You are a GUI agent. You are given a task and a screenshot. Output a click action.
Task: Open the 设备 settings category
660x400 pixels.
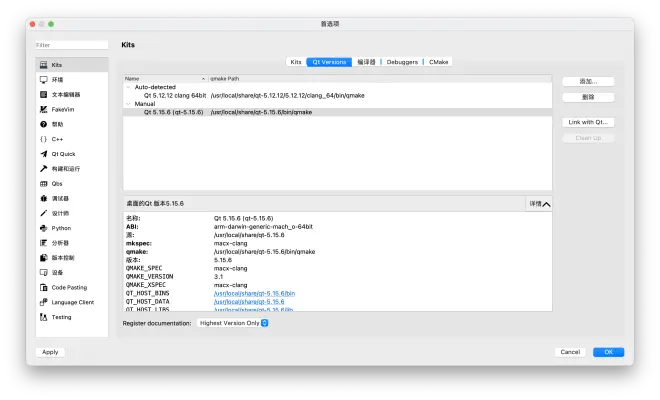pyautogui.click(x=72, y=272)
